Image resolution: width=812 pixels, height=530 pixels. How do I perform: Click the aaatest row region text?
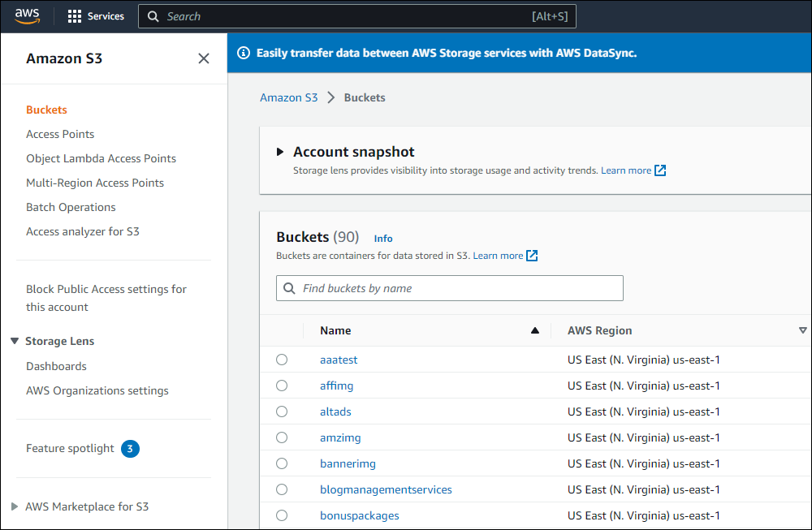coord(644,360)
